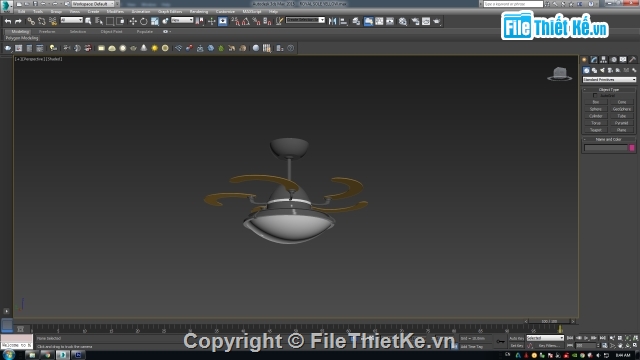This screenshot has height=360, width=640.
Task: Open the Motion command panel tab
Action: [613, 60]
